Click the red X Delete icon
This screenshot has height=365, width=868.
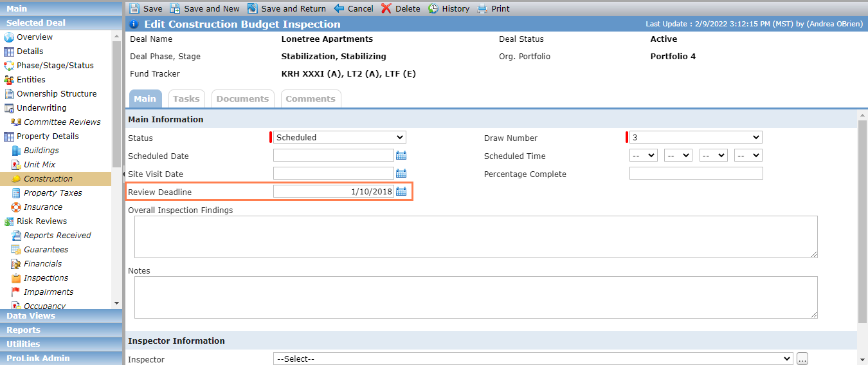click(x=386, y=8)
